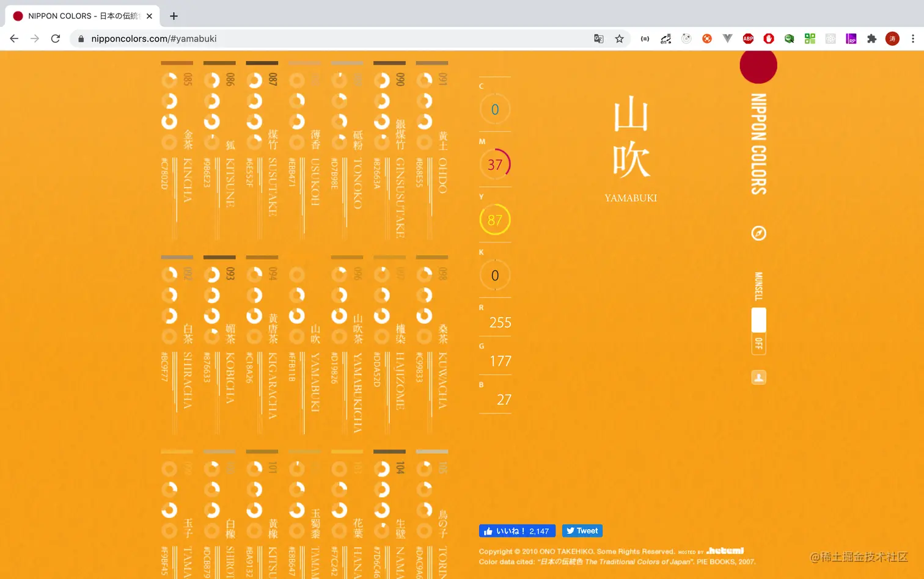Screen dimensions: 924x579
Task: Select color KUWACHA
Action: point(432,345)
